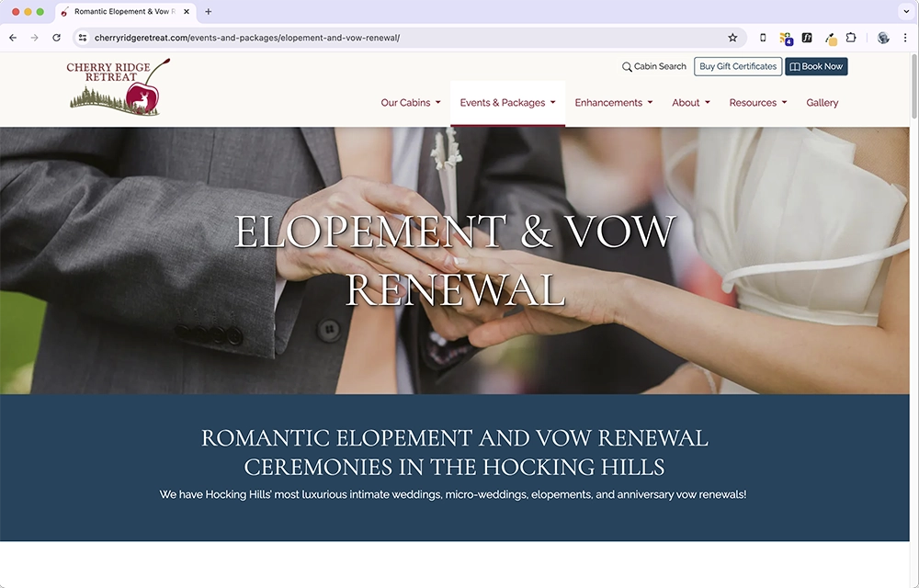Viewport: 919px width, 588px height.
Task: Bookmark this page with the star icon
Action: [732, 38]
